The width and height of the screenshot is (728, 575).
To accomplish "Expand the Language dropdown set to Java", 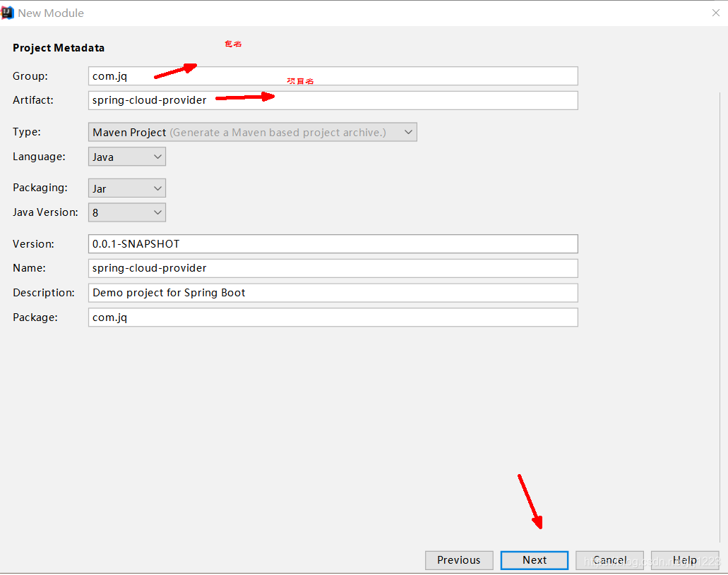I will click(x=127, y=157).
